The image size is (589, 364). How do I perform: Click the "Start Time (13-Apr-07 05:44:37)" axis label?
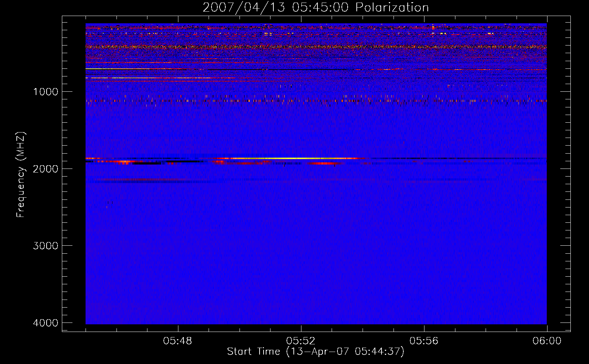316,352
